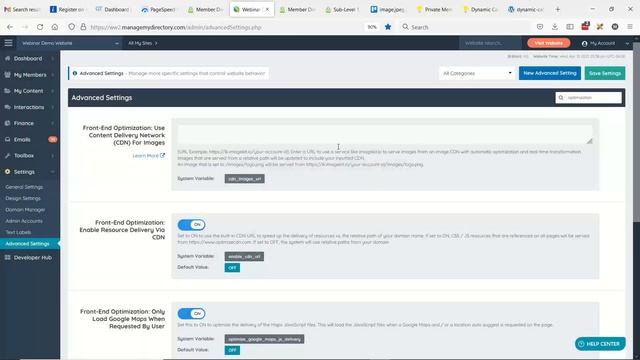Switch to the PageSpeed browser tab
This screenshot has height=360, width=640.
[x=159, y=9]
